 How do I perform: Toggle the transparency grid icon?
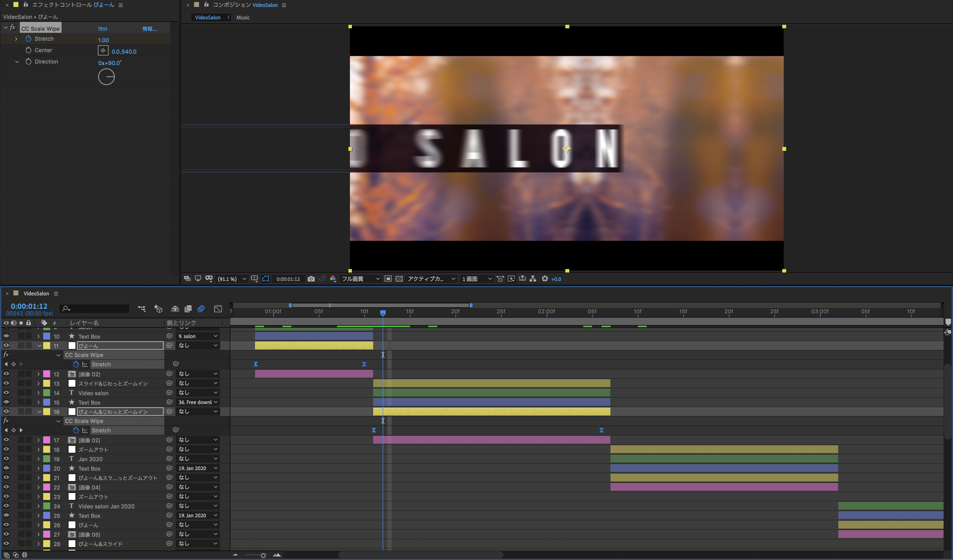[x=399, y=279]
